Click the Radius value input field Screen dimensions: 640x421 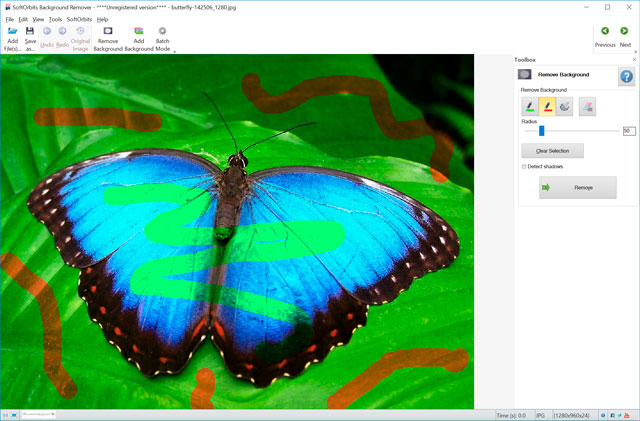tap(628, 131)
